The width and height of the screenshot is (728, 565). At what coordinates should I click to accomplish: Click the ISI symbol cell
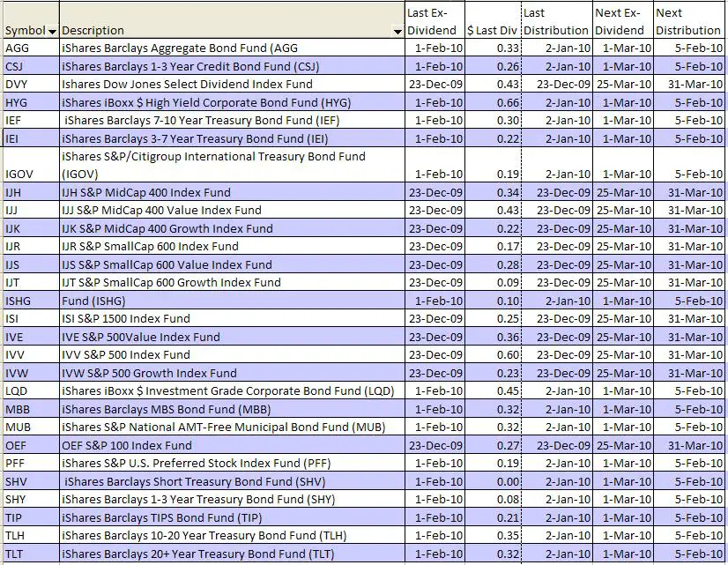pos(31,318)
